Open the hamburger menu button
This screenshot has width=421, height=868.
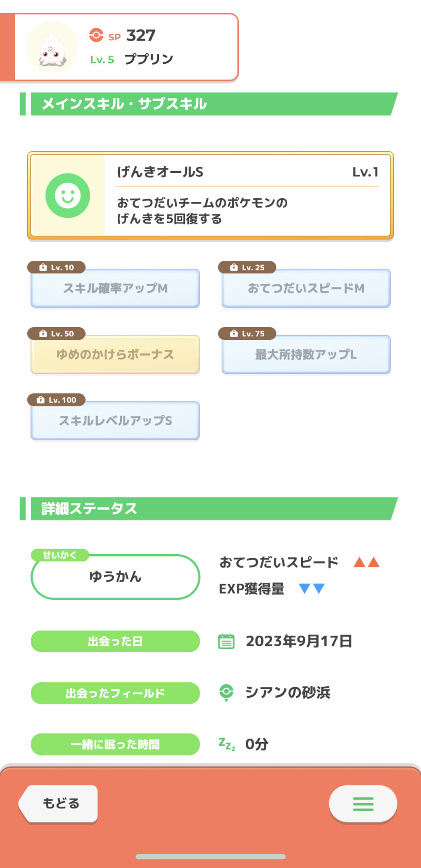363,804
